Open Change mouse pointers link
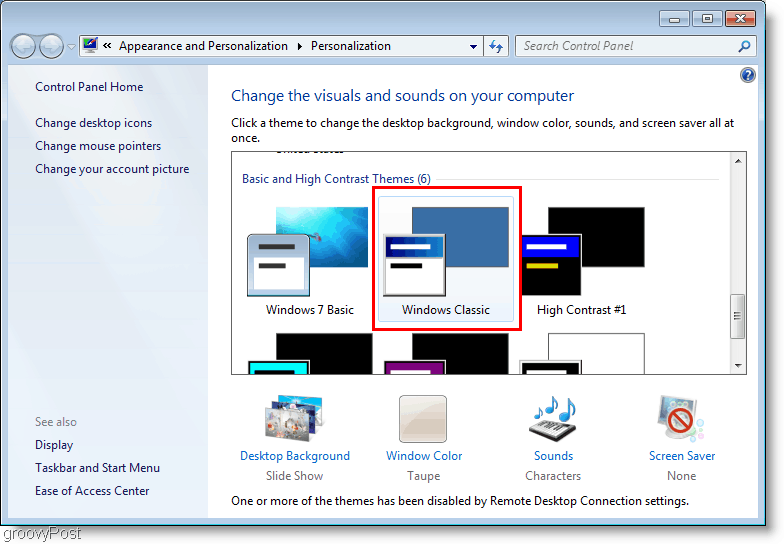Viewport: 784px width, 544px height. click(98, 146)
